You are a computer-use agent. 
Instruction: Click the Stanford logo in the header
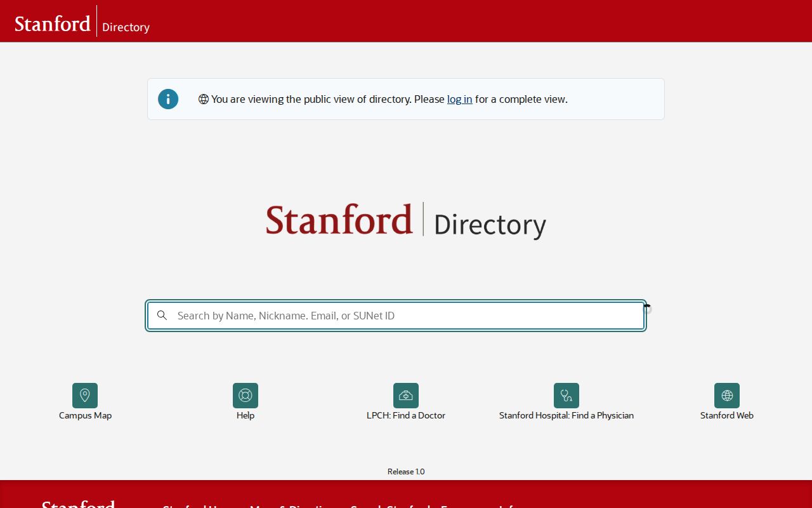coord(53,24)
